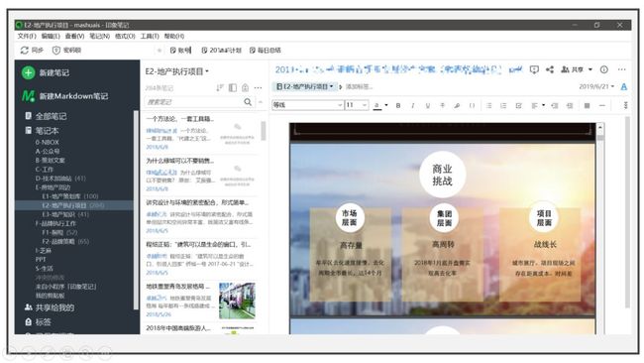Open the note 2018年中国高端旅游人
The width and height of the screenshot is (644, 363).
coord(201,329)
